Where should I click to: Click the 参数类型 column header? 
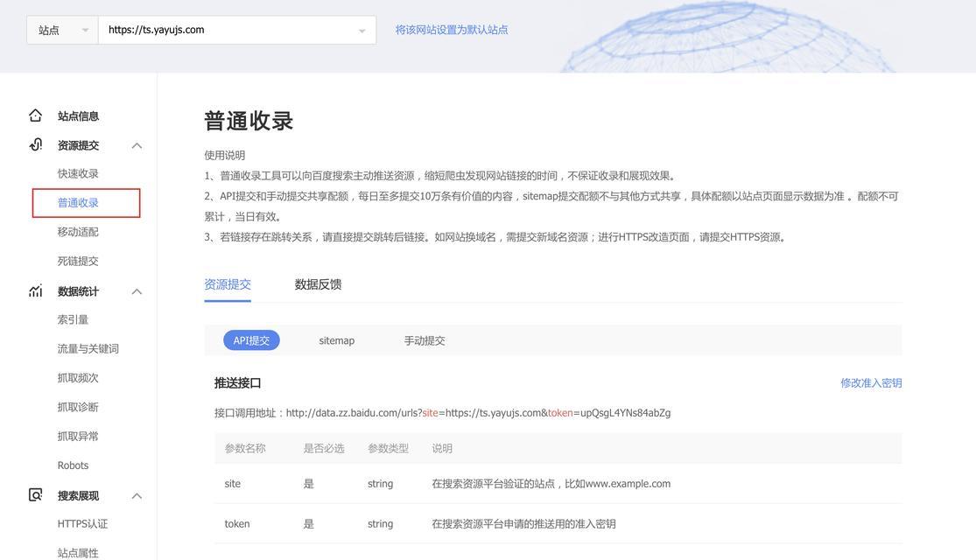pyautogui.click(x=388, y=448)
